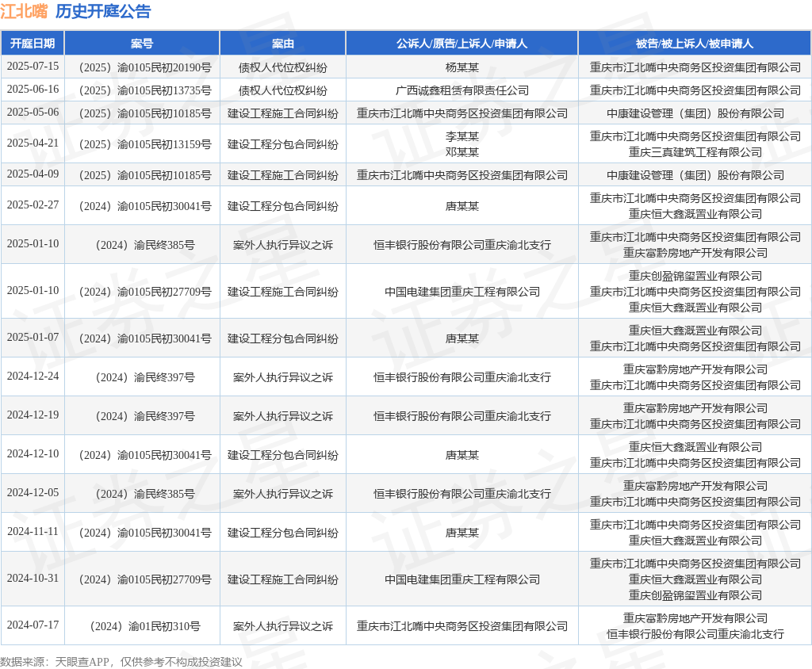812x669 pixels.
Task: Click plaintiff 邓某某
Action: point(462,152)
